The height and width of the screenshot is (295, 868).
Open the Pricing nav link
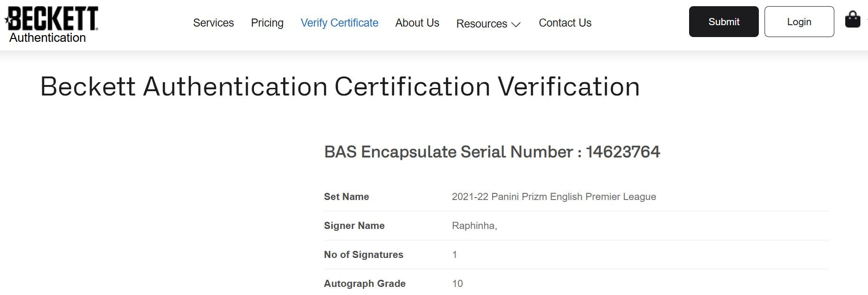pyautogui.click(x=267, y=23)
